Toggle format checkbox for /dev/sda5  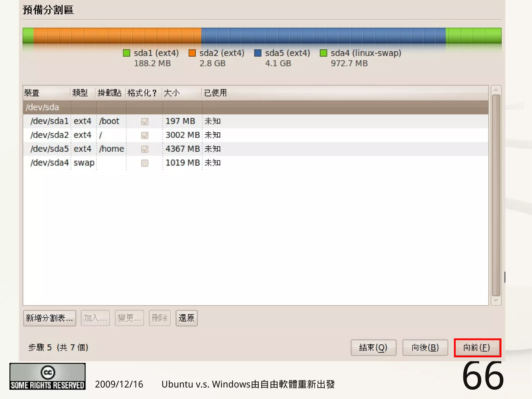pos(145,149)
